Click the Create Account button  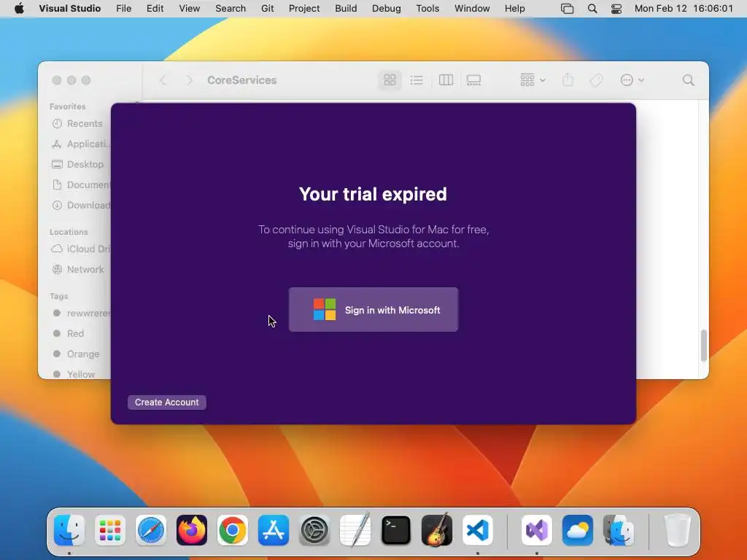pyautogui.click(x=167, y=402)
